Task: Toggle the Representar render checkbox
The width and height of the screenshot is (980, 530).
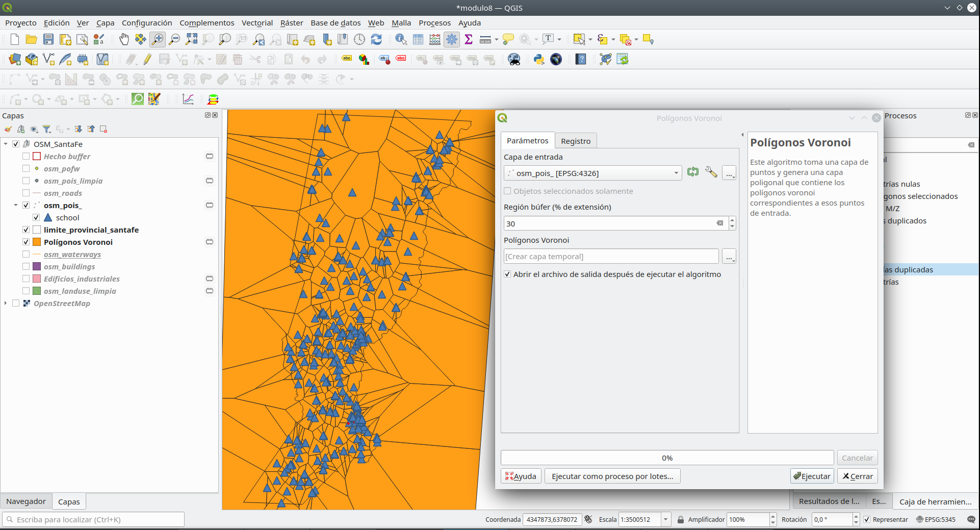Action: [x=867, y=519]
